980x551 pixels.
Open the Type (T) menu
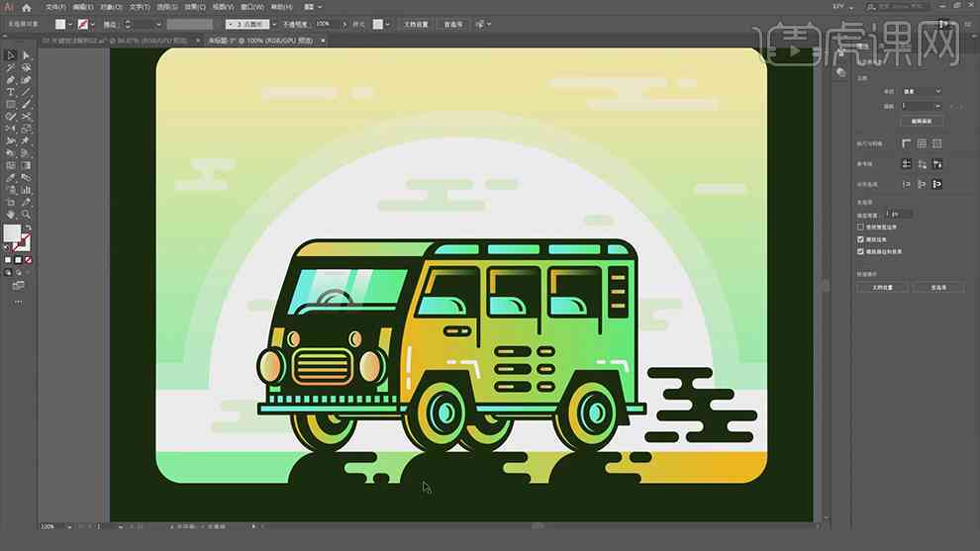click(x=140, y=7)
